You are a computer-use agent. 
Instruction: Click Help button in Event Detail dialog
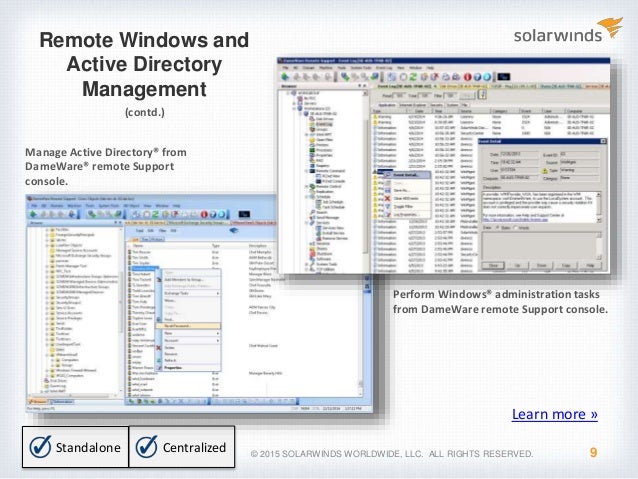coord(590,265)
